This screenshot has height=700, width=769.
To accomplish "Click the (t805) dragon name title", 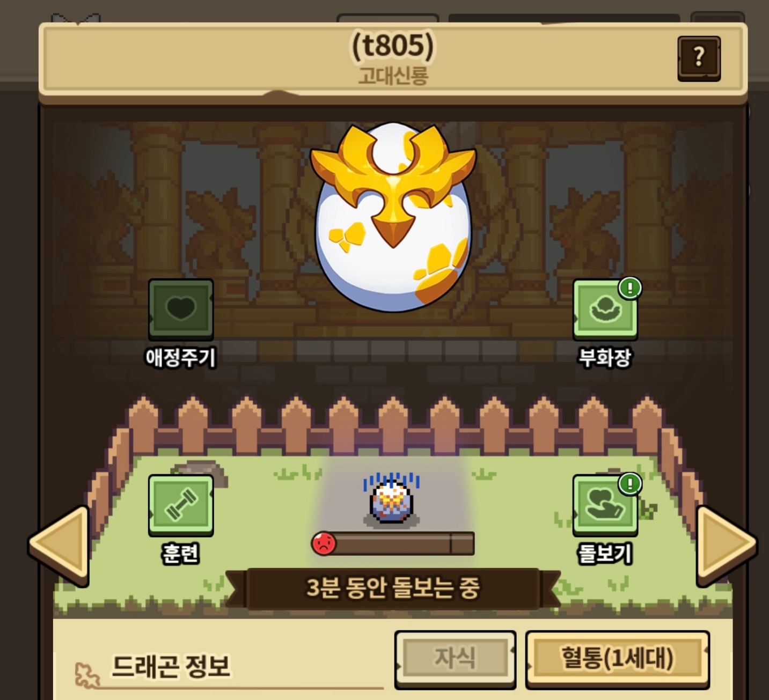I will pos(393,45).
